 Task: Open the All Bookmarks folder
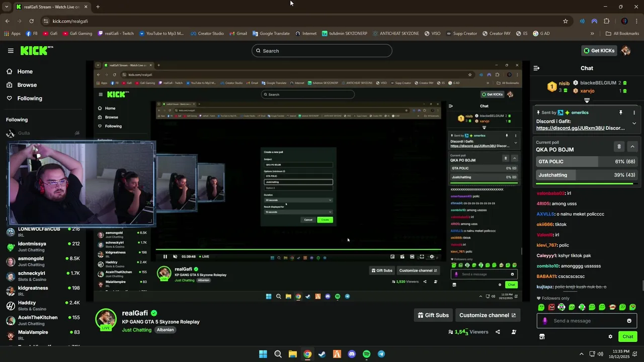622,34
